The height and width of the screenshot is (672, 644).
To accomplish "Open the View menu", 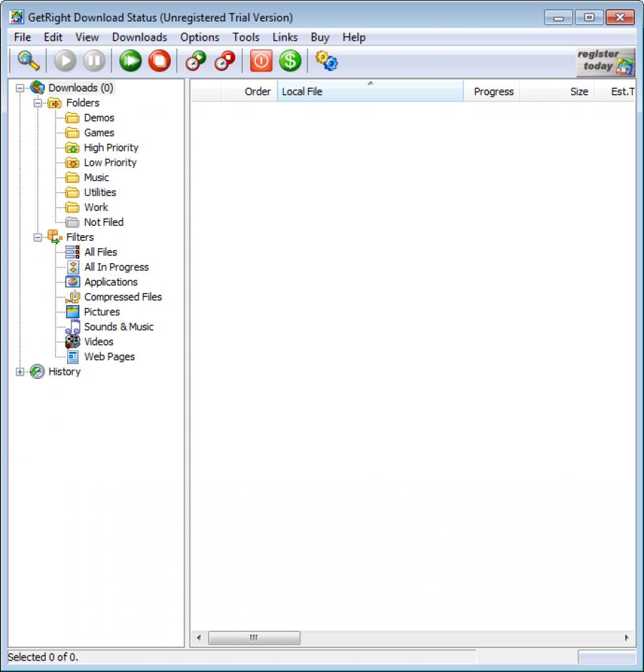I will [x=87, y=37].
